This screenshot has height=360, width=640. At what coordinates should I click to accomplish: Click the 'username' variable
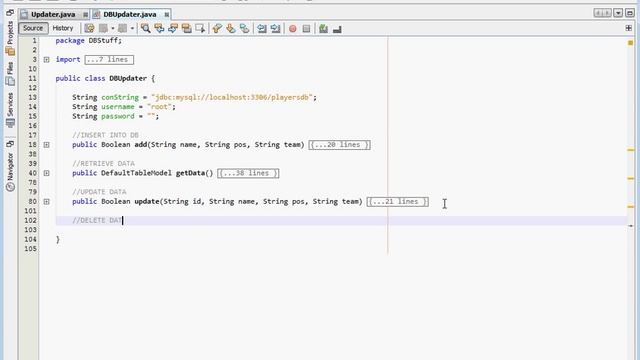(118, 107)
